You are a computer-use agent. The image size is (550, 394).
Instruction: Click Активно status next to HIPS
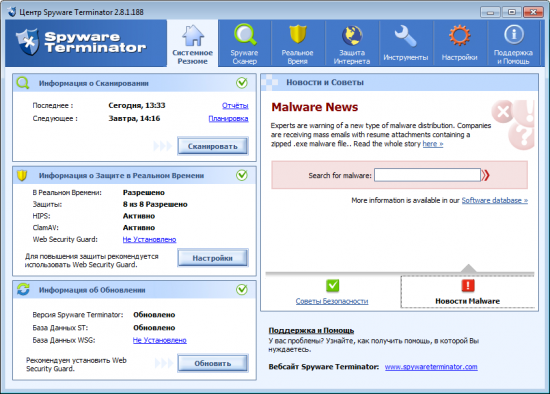click(x=139, y=216)
